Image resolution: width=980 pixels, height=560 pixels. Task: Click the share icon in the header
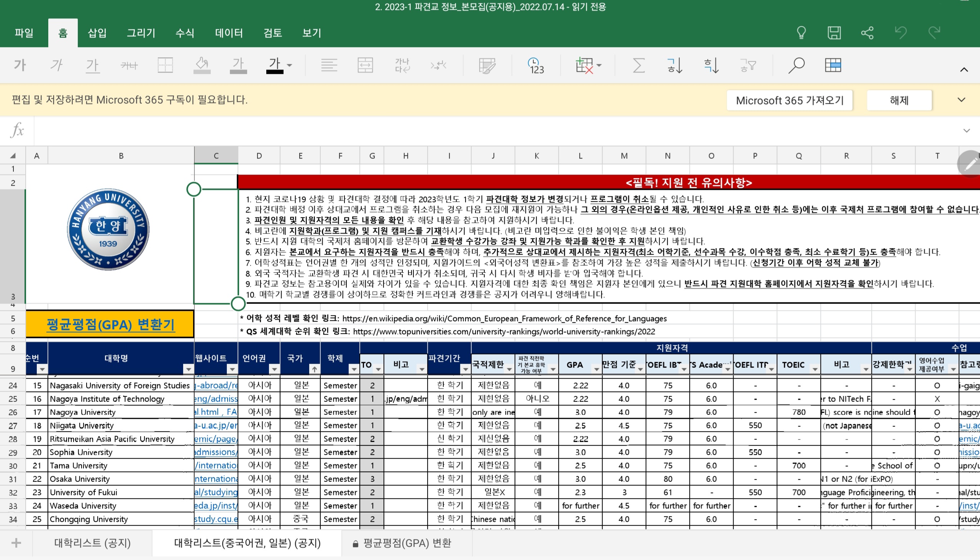coord(867,33)
